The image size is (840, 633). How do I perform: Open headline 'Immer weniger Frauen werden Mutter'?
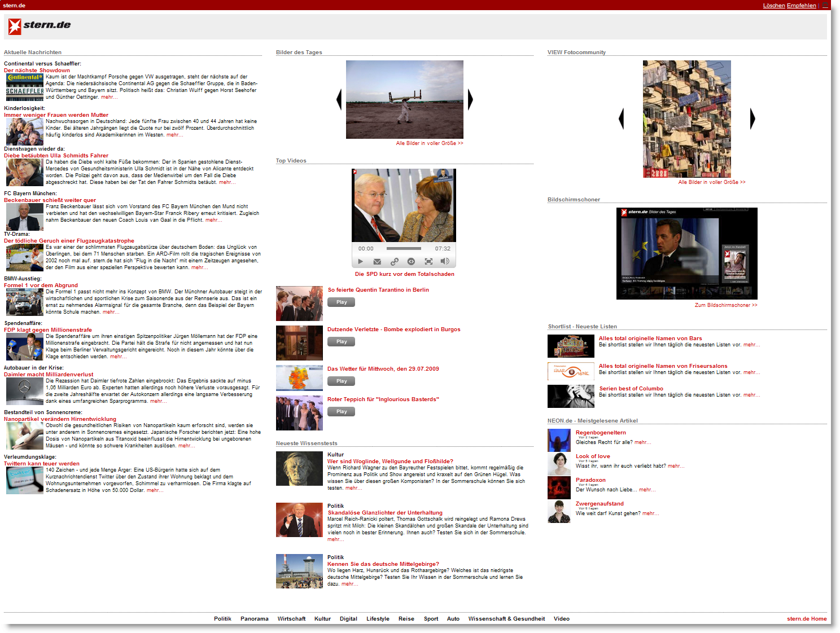click(56, 115)
